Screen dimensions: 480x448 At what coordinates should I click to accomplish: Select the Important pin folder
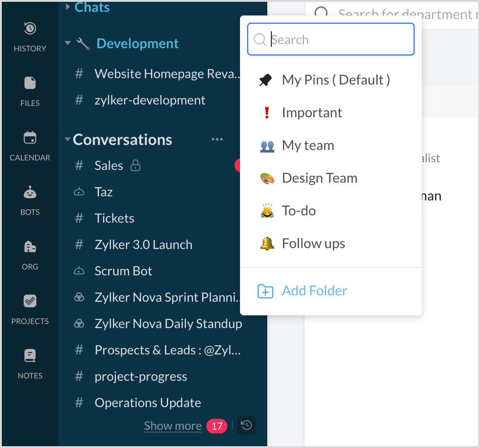[312, 113]
